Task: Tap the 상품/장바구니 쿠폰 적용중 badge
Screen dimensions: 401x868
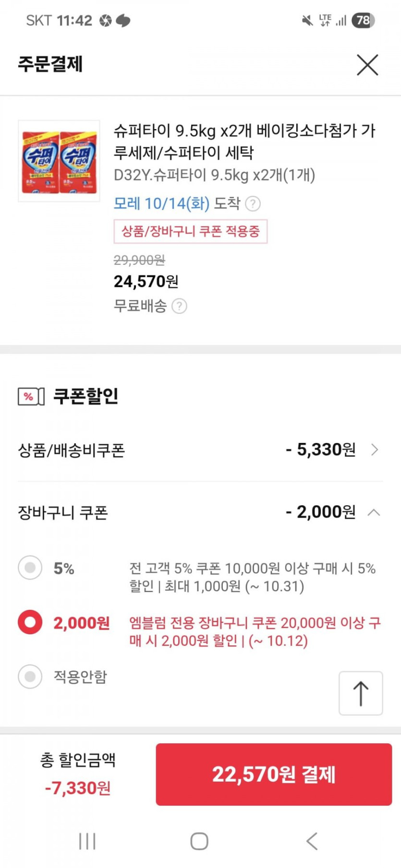Action: pyautogui.click(x=190, y=232)
